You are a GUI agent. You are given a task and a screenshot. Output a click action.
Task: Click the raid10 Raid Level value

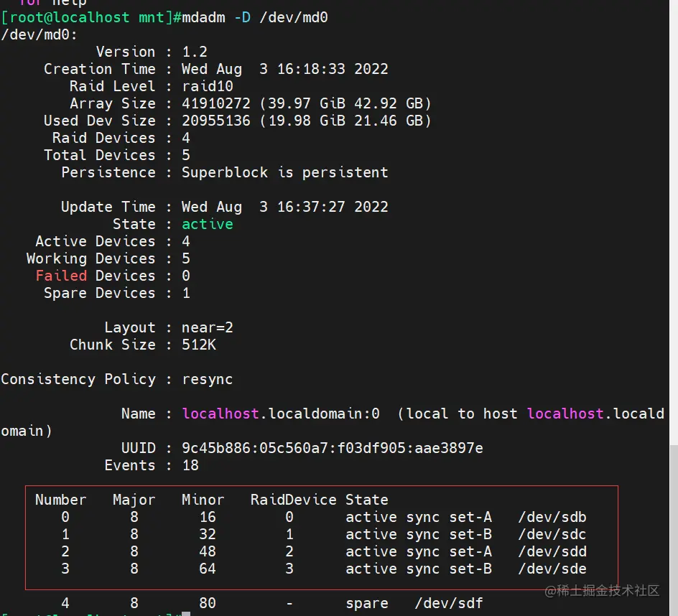pyautogui.click(x=207, y=86)
